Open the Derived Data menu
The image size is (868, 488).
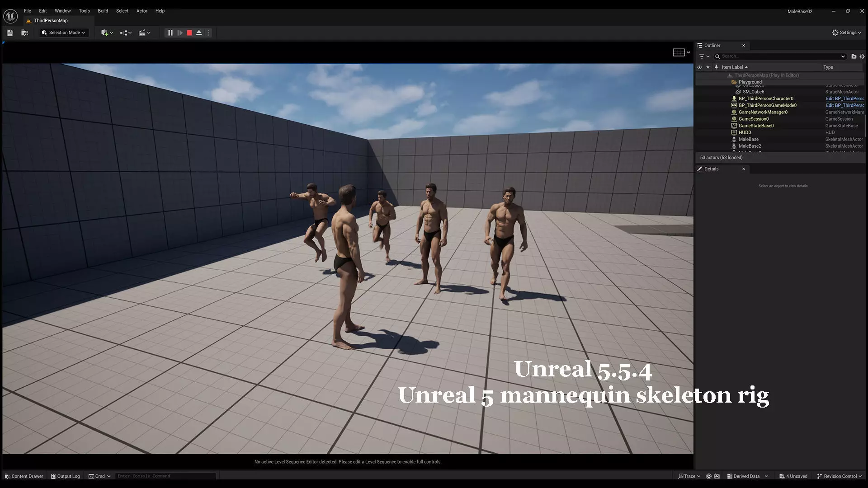[x=747, y=476]
